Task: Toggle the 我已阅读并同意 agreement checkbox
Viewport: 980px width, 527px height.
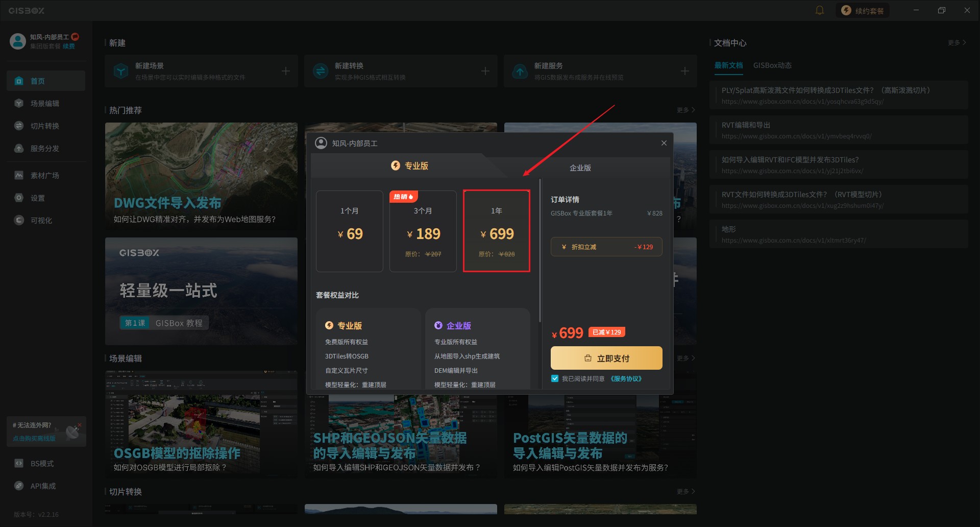Action: (555, 379)
